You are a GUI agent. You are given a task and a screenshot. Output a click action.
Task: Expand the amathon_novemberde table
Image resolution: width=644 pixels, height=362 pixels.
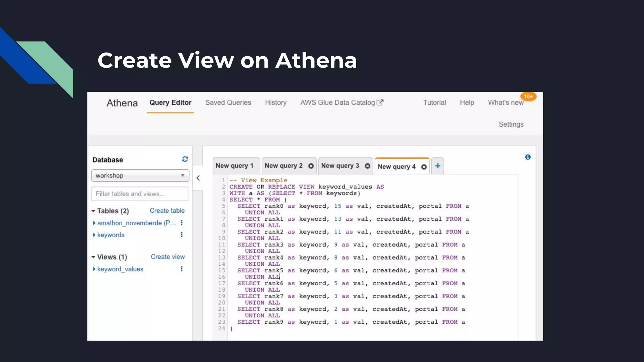point(94,223)
